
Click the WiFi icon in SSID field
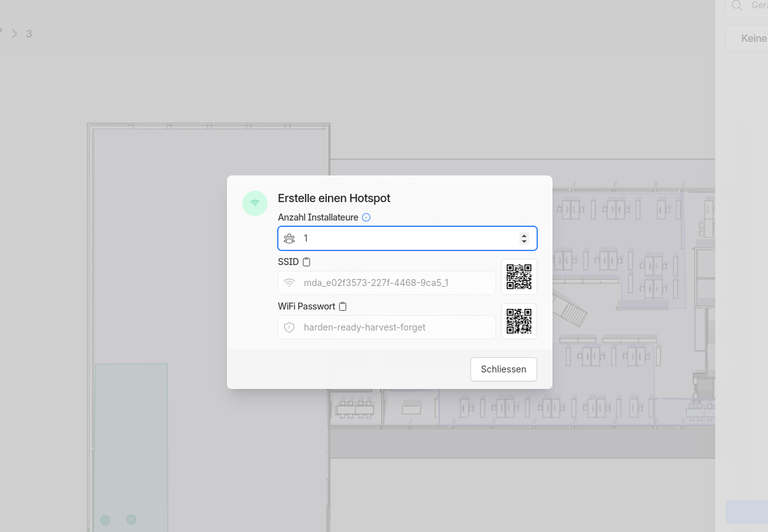coord(289,283)
